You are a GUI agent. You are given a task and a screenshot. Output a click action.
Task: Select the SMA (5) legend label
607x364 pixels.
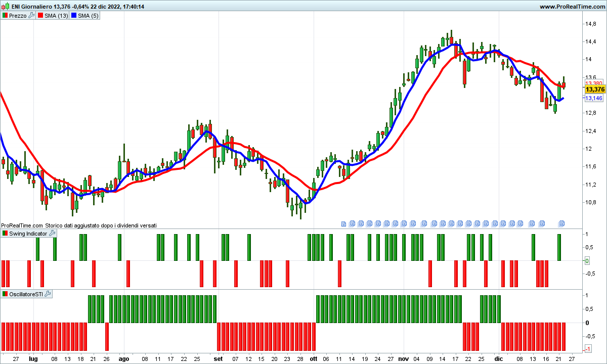click(x=89, y=16)
